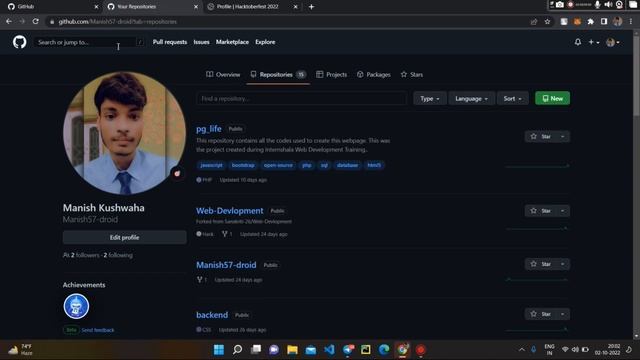Click the status emoji on the avatar
The width and height of the screenshot is (640, 360).
tap(177, 173)
